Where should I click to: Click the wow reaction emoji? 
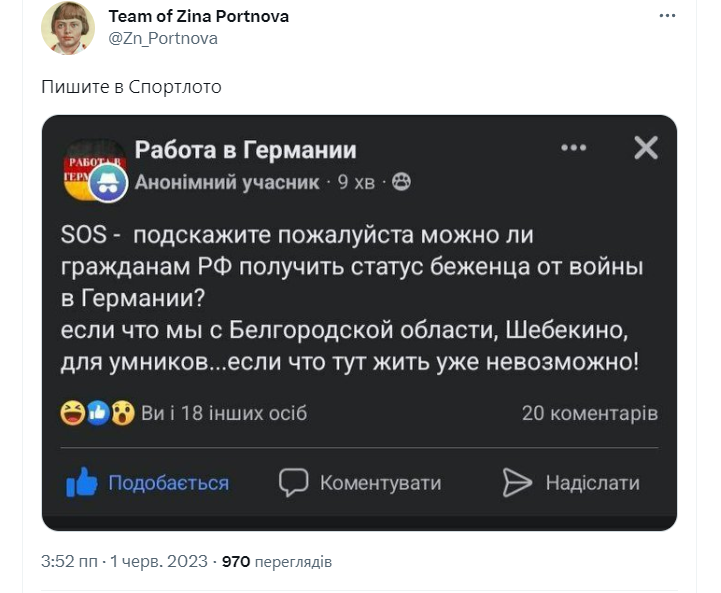[x=123, y=413]
